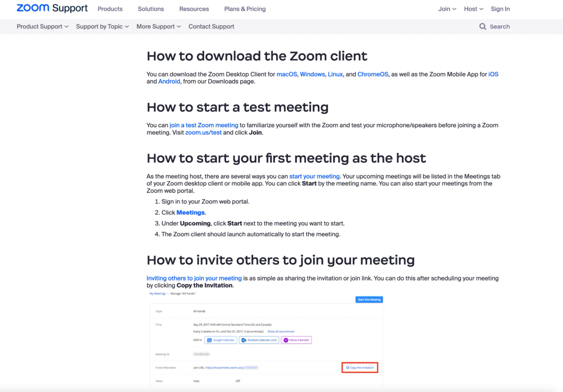563x392 pixels.
Task: Click the heading 'How to download the Zoom client'
Action: pyautogui.click(x=257, y=56)
